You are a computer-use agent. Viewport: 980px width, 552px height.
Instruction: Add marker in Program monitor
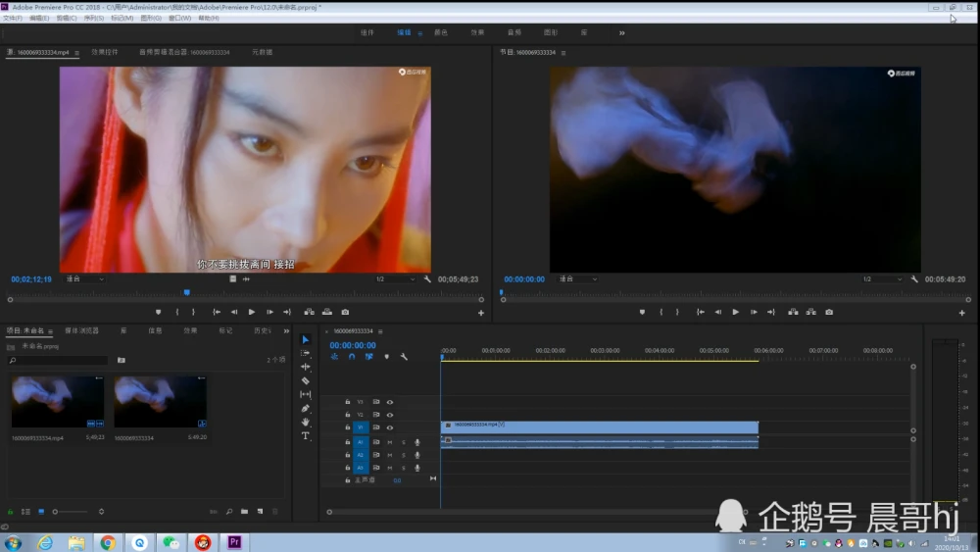coord(642,312)
